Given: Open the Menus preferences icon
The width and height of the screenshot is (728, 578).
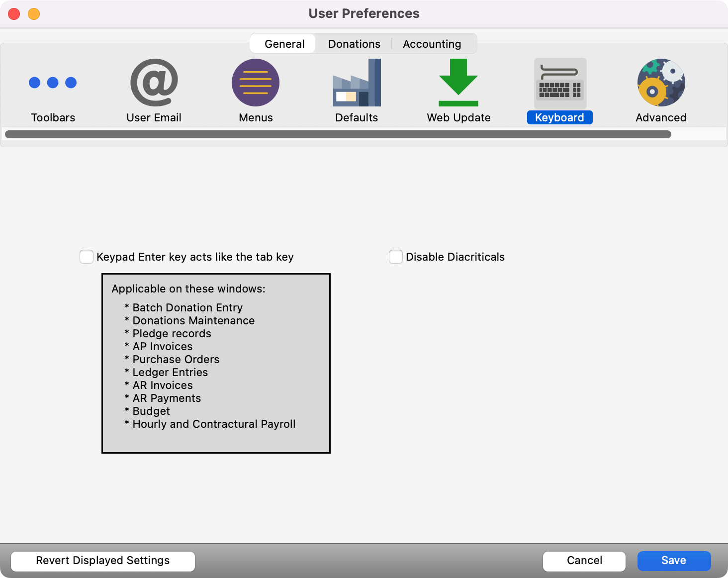Looking at the screenshot, I should click(256, 83).
